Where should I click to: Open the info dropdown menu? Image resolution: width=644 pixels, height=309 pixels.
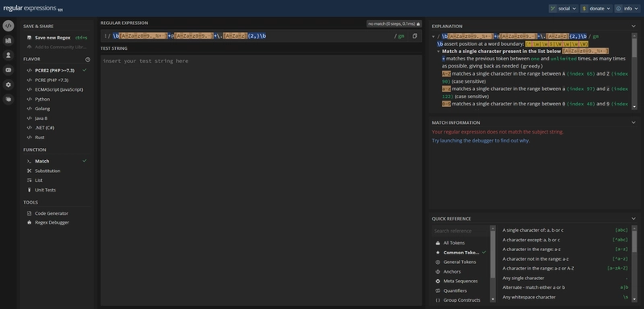pos(628,8)
